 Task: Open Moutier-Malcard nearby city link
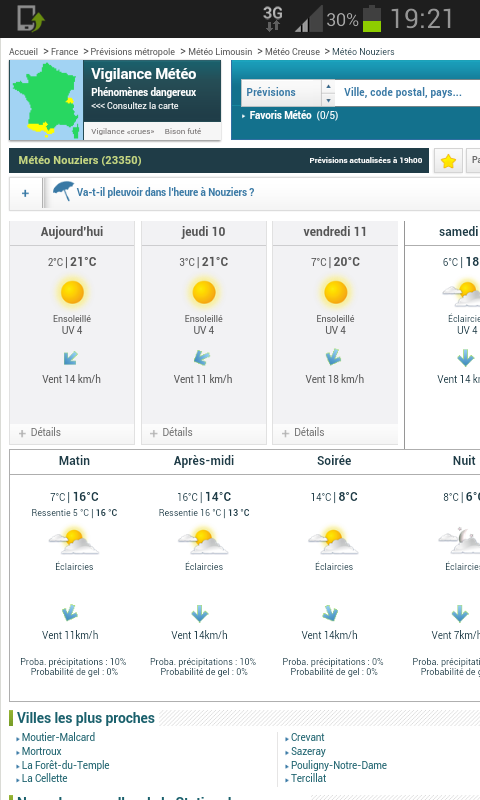(x=58, y=737)
